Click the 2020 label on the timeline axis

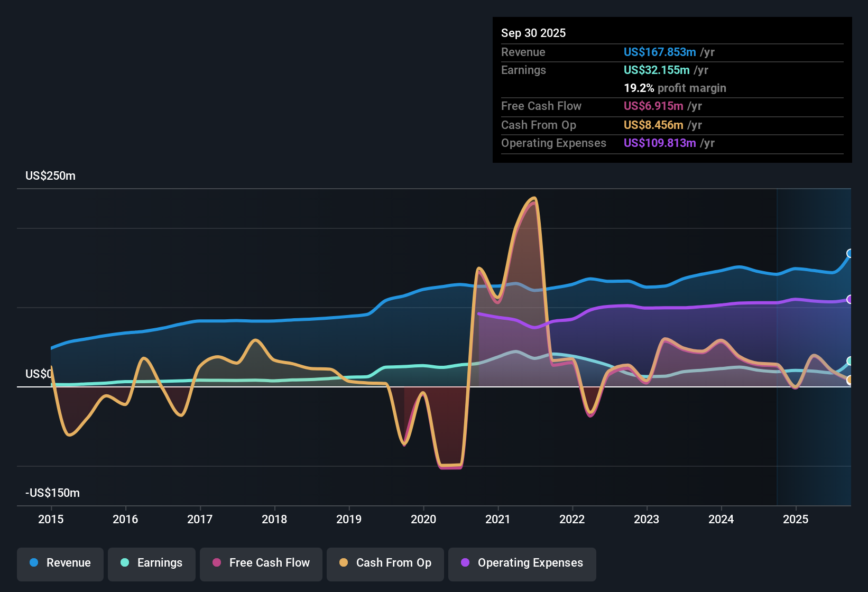[x=423, y=520]
